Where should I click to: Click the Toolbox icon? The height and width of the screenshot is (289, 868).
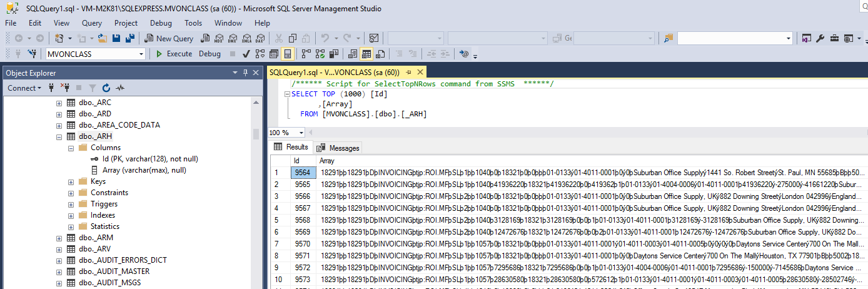point(834,38)
